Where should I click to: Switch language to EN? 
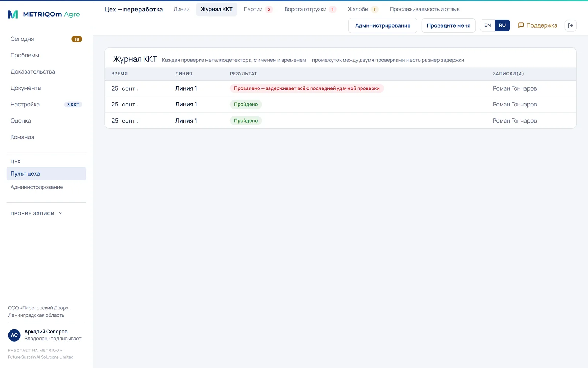click(487, 25)
